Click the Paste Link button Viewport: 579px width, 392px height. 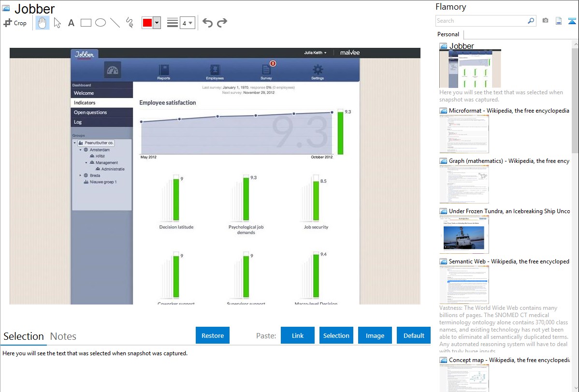click(x=298, y=335)
